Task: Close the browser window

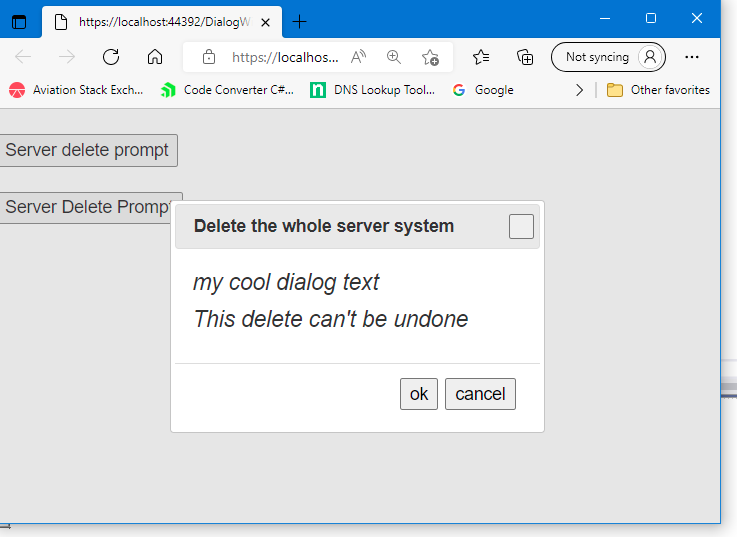Action: 697,18
